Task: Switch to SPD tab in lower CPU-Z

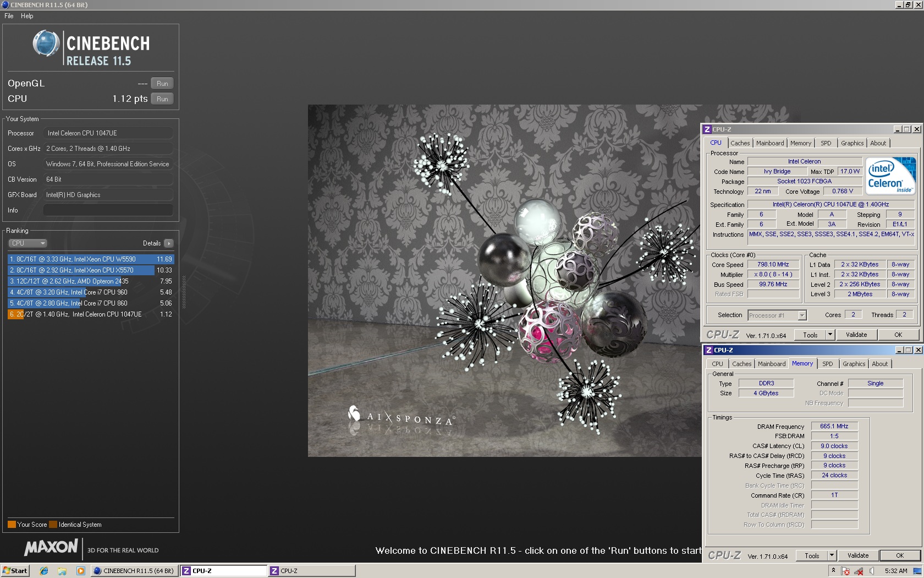Action: point(827,364)
